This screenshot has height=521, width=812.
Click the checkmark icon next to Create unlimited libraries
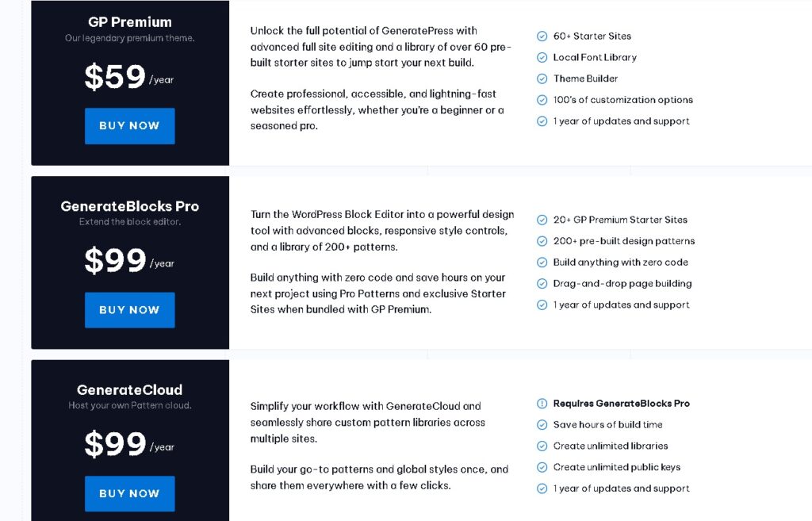[542, 446]
